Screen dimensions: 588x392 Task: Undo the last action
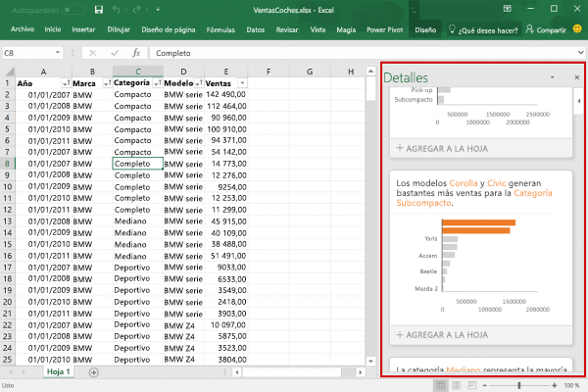[x=116, y=10]
